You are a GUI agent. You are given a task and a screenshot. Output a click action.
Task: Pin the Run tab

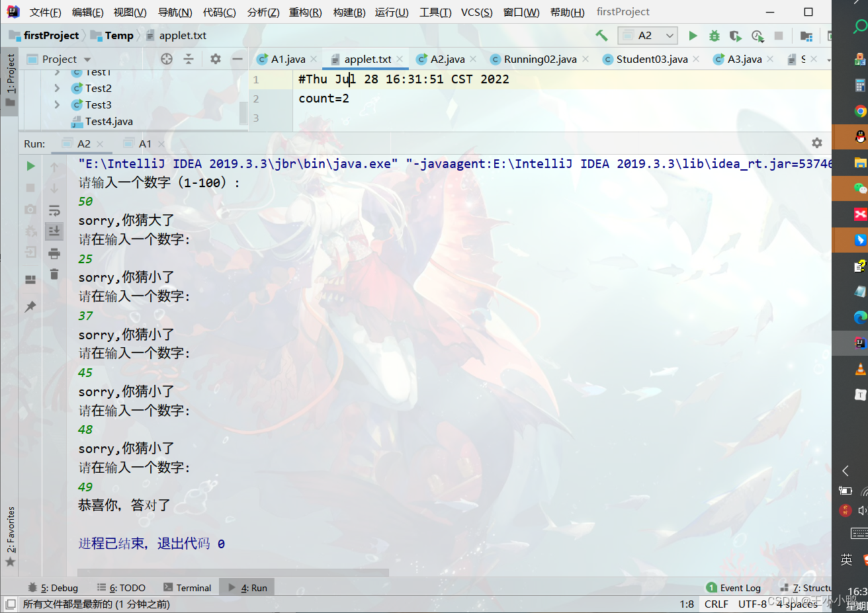tap(30, 307)
